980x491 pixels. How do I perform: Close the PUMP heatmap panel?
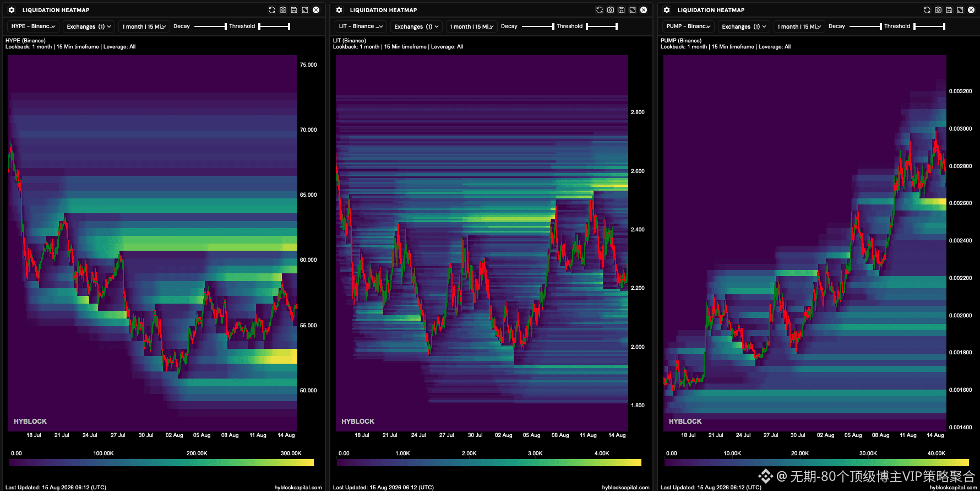(971, 10)
